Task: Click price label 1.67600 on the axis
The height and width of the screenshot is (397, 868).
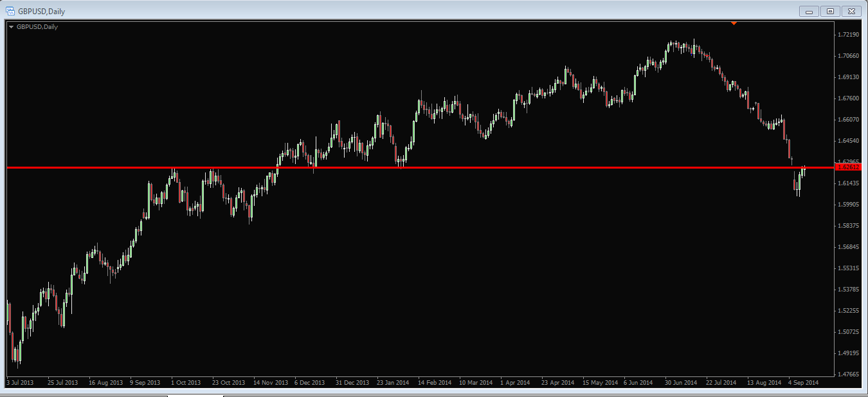Action: coord(849,98)
